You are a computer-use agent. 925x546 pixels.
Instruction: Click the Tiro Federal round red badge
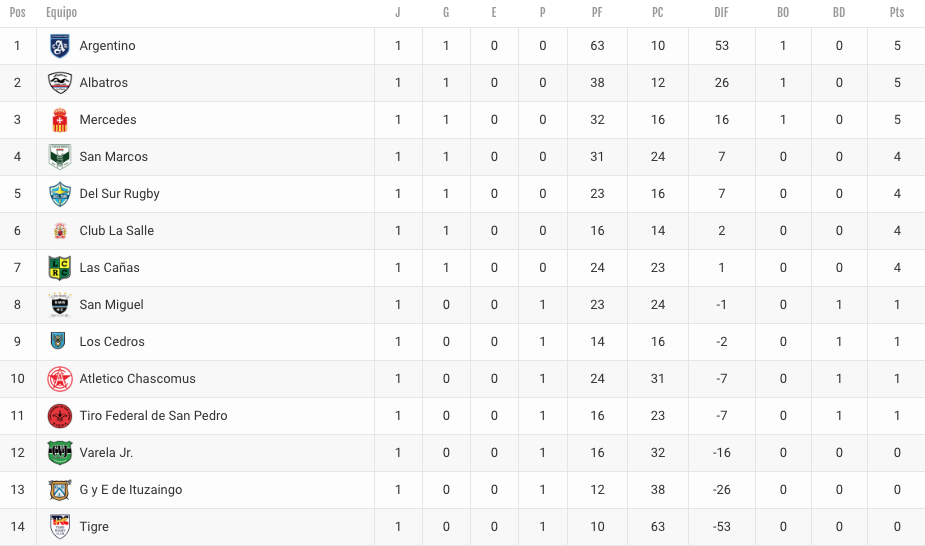[x=60, y=416]
